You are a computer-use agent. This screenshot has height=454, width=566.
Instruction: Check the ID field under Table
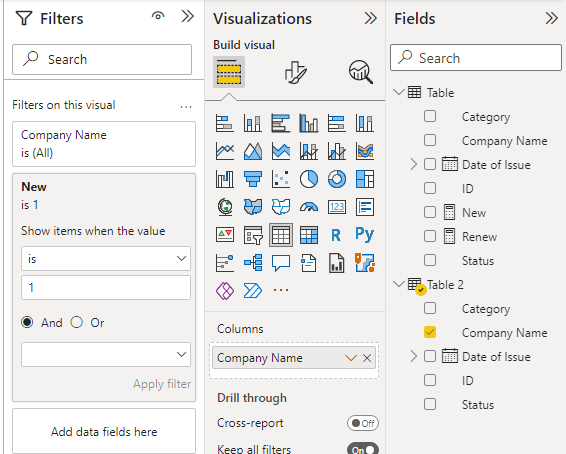[430, 188]
